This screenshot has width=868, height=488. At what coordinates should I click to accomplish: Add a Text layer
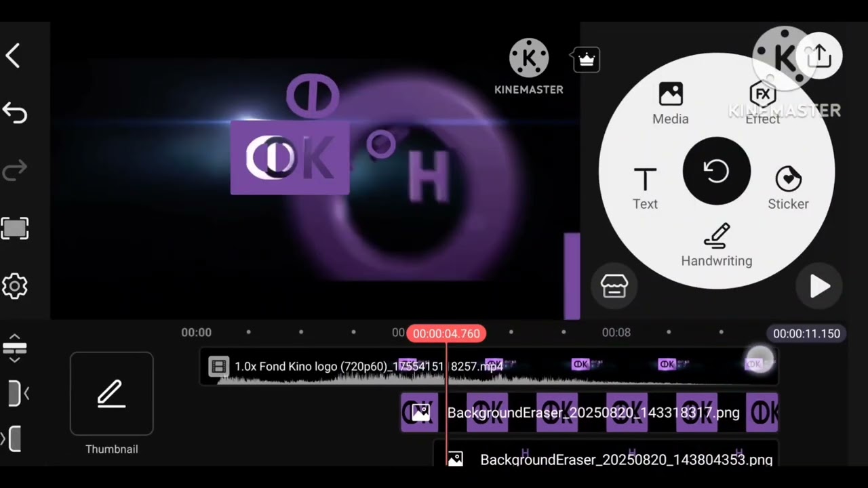pos(645,189)
